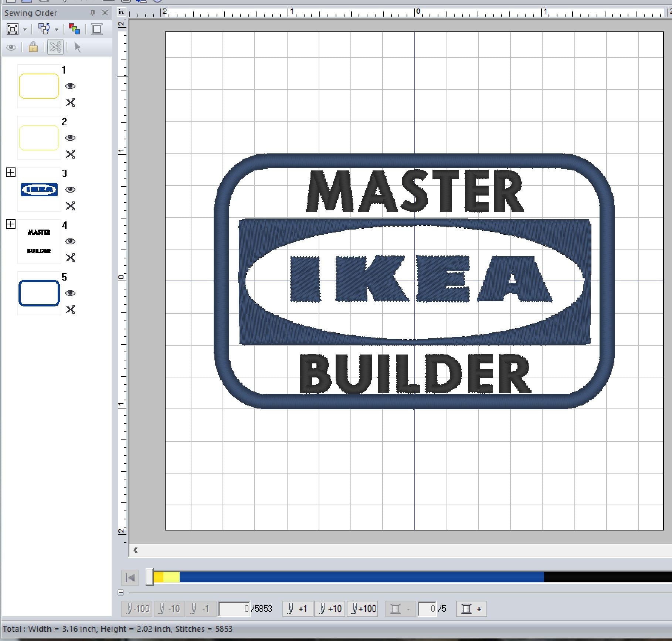Click the arrow pointer select icon

[x=77, y=47]
